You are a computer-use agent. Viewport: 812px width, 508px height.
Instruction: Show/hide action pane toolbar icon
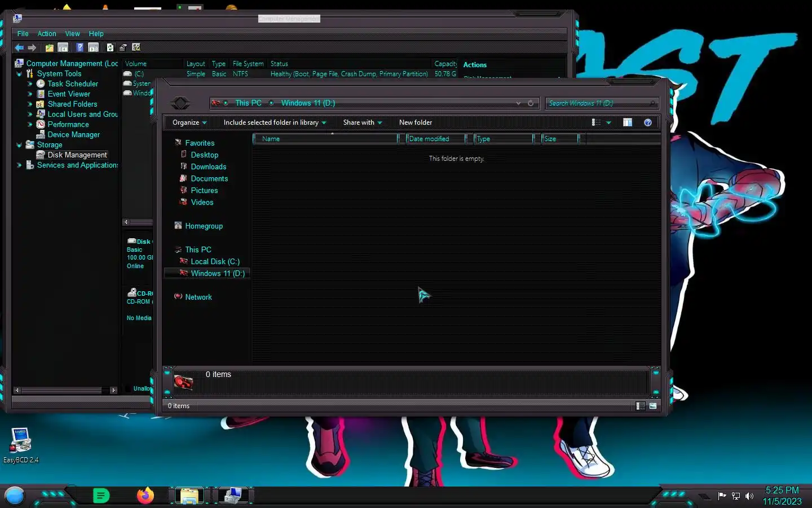click(x=94, y=48)
